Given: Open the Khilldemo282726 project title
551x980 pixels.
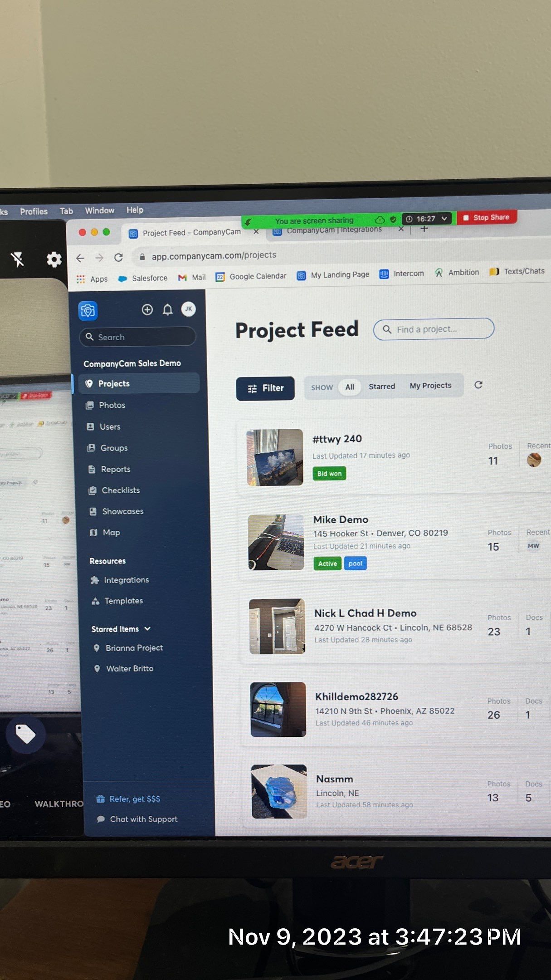Looking at the screenshot, I should pos(356,696).
